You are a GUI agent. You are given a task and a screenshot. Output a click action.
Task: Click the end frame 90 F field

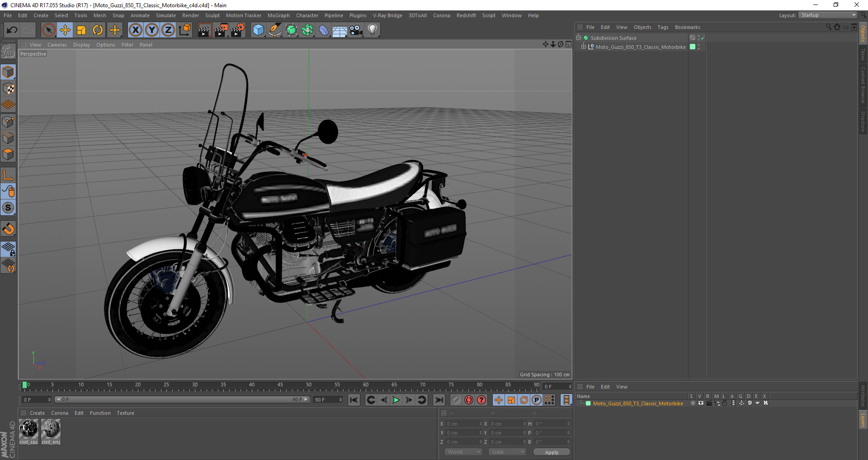(x=328, y=400)
